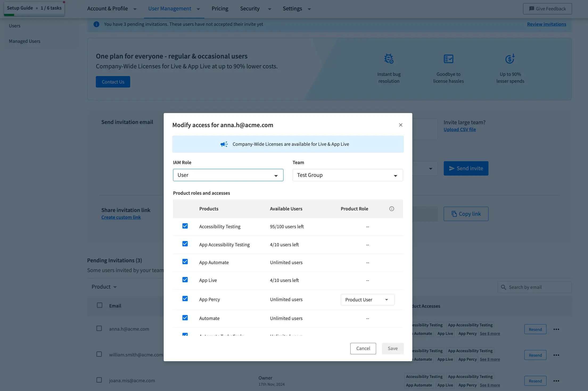Close the Modify access dialog
588x391 pixels.
(x=401, y=125)
